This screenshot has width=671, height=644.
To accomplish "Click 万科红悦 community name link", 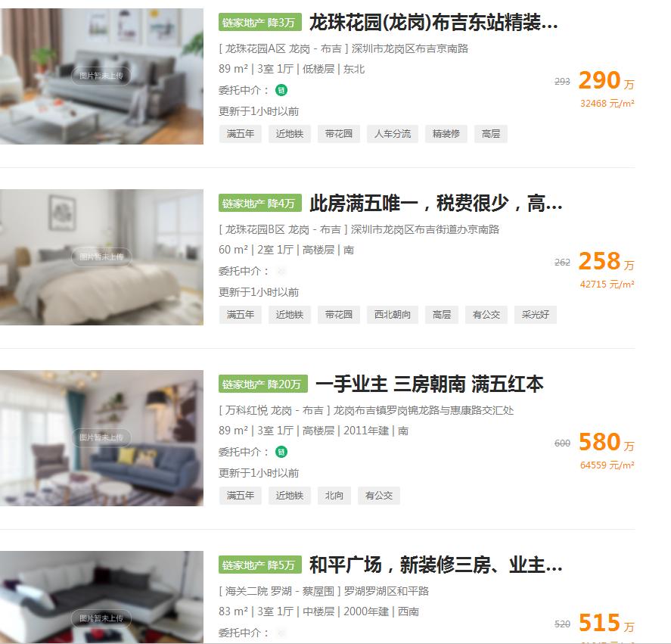I will [x=247, y=410].
